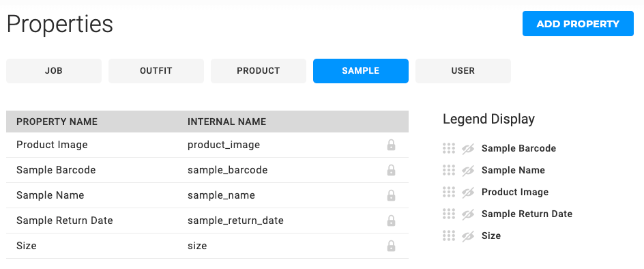Image resolution: width=644 pixels, height=269 pixels.
Task: Toggle visibility of Sample Barcode in legend
Action: (468, 148)
